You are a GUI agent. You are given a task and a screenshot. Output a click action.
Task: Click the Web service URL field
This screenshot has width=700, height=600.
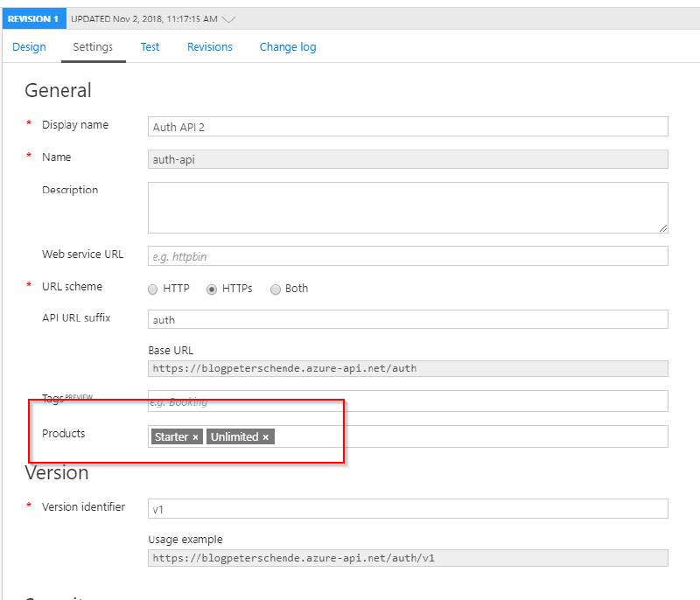pyautogui.click(x=407, y=255)
